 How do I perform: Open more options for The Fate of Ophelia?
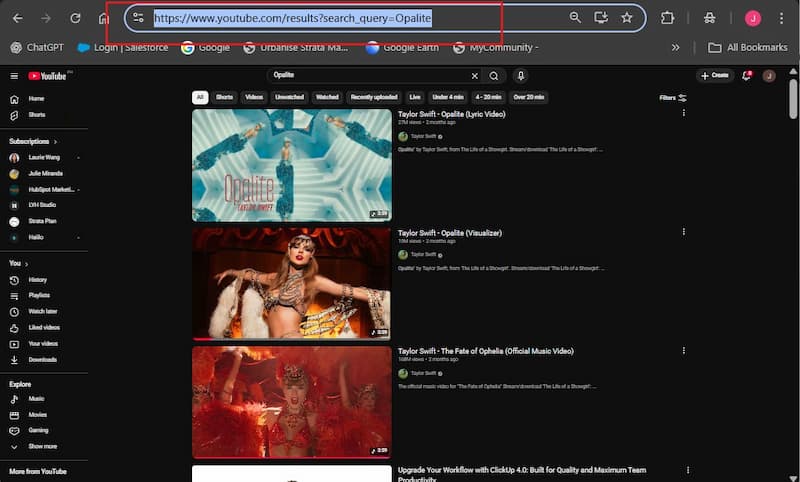[x=684, y=351]
